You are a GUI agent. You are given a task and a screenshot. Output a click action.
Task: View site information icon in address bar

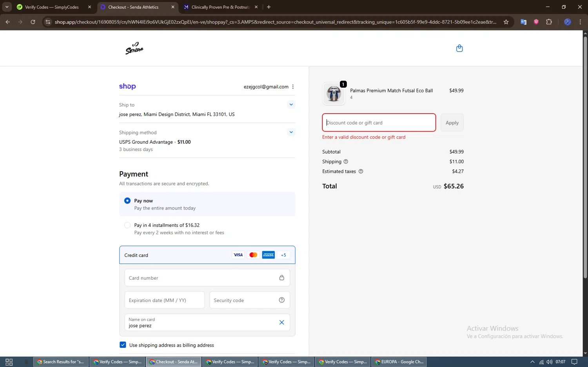[x=48, y=22]
